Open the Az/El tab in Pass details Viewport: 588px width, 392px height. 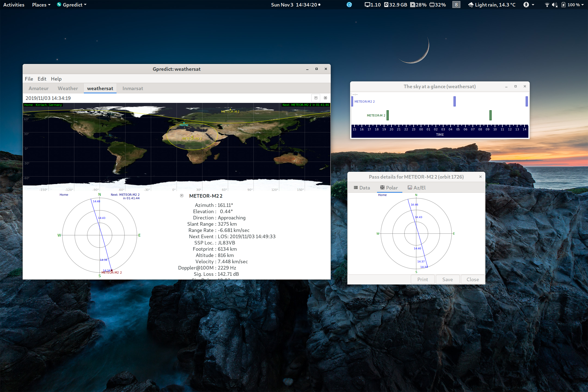(x=416, y=188)
